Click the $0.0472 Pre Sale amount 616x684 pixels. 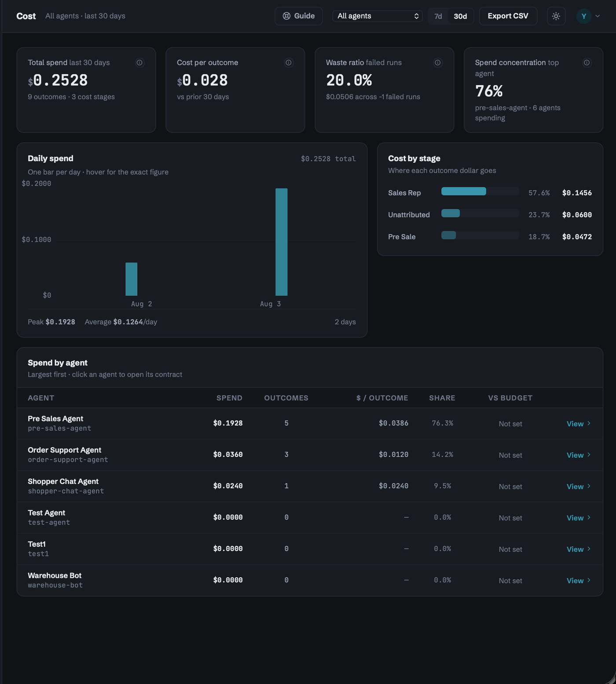[x=577, y=237]
